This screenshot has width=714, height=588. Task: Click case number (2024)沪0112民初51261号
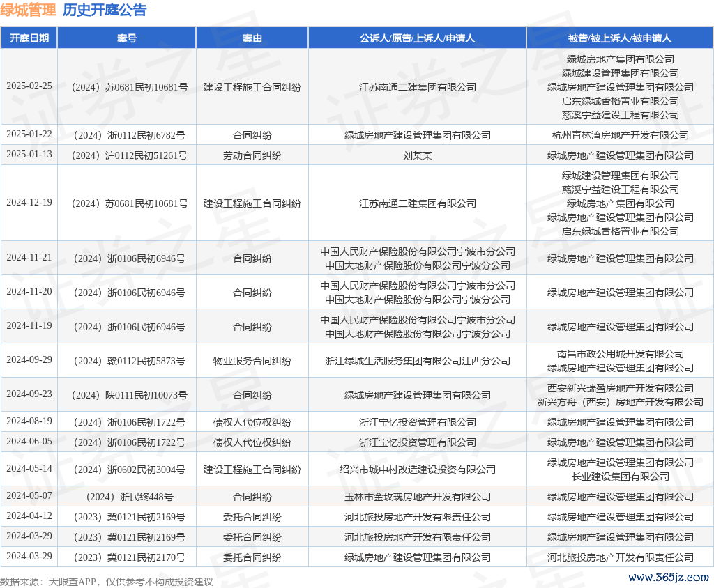click(x=129, y=155)
